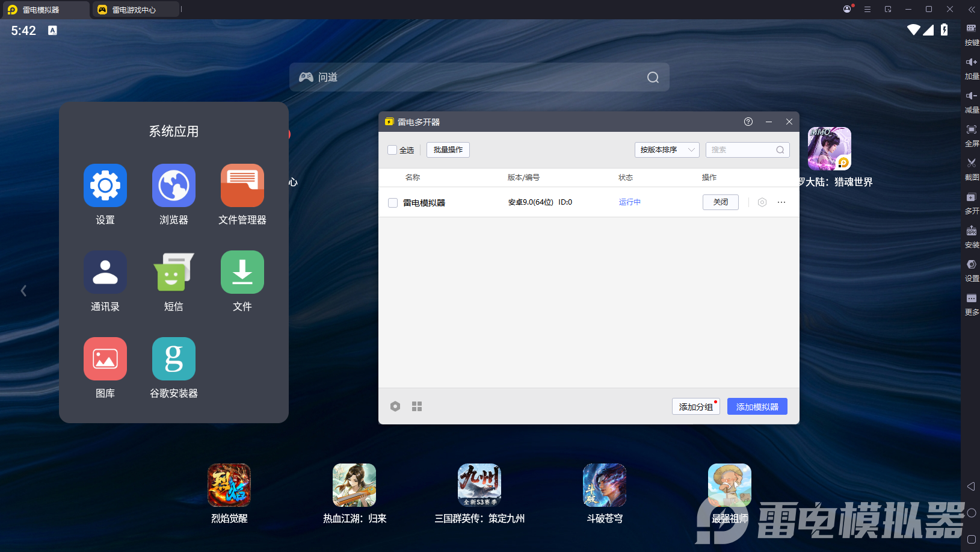Launch the 烈焰觉醒 game
Screen dimensions: 980x552
pos(229,485)
